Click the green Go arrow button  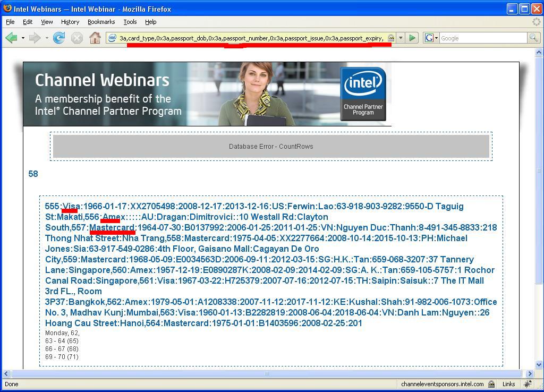coord(412,38)
